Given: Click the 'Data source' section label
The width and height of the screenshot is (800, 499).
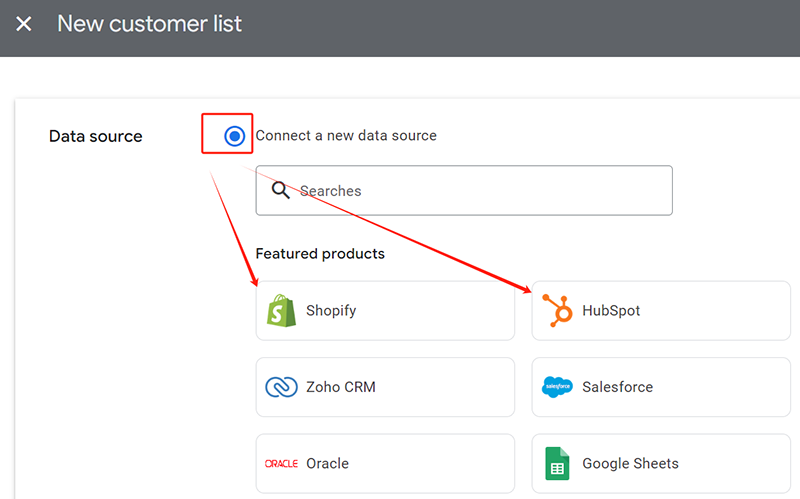Looking at the screenshot, I should [x=96, y=136].
